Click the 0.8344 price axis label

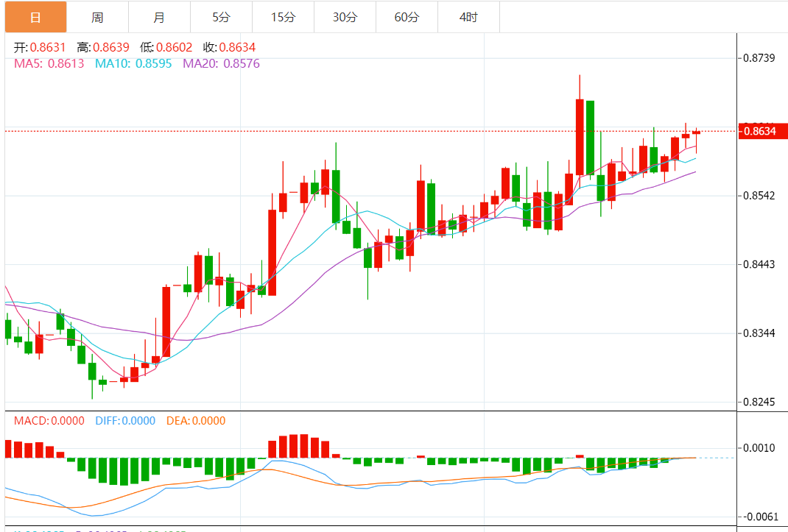(759, 333)
